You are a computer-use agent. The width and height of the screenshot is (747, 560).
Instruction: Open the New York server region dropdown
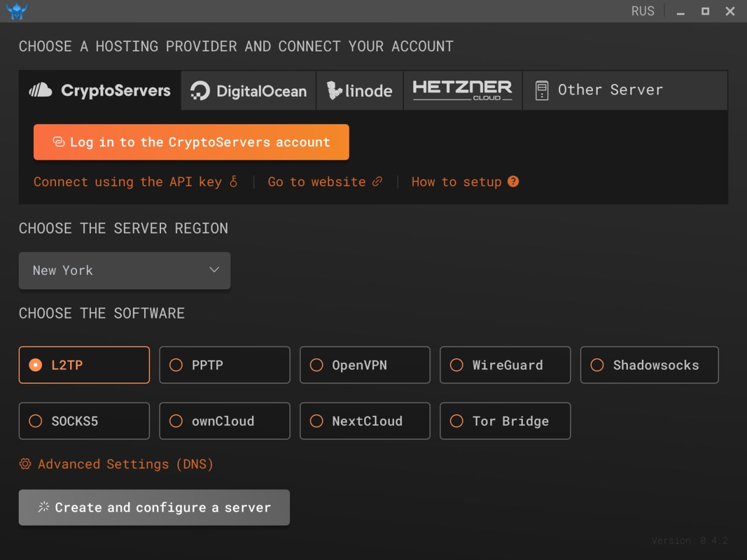(124, 271)
